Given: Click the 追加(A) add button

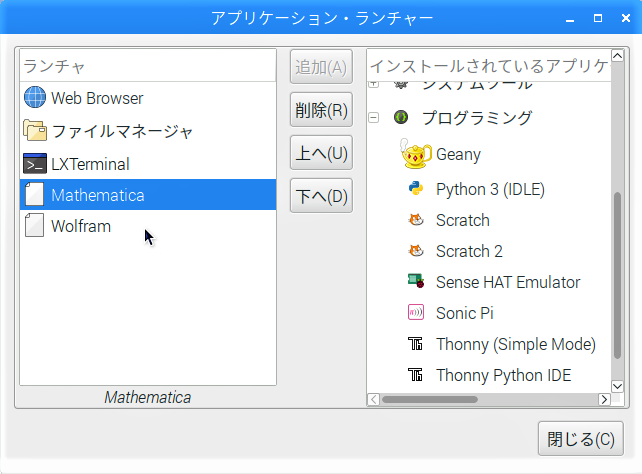Looking at the screenshot, I should 321,67.
